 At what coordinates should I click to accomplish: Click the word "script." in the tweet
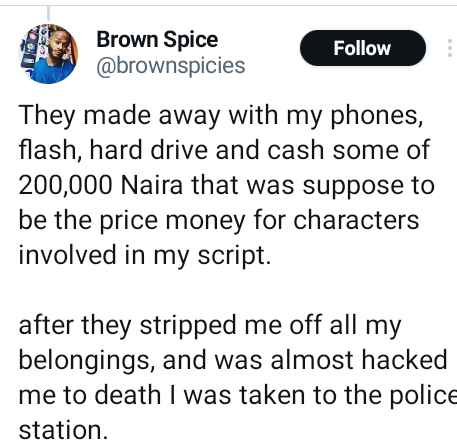[234, 257]
